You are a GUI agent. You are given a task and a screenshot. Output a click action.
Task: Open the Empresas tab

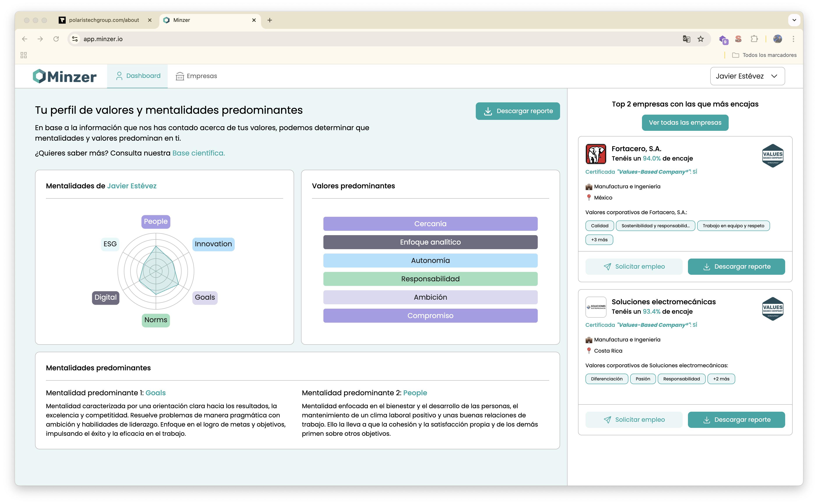[196, 76]
